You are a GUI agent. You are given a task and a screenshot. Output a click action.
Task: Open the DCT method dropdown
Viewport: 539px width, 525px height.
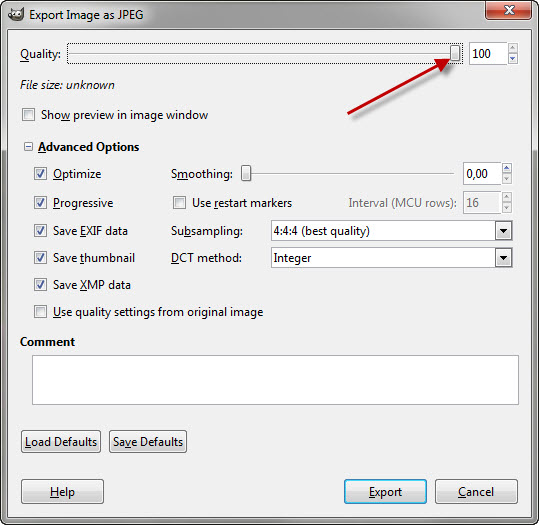pyautogui.click(x=504, y=258)
